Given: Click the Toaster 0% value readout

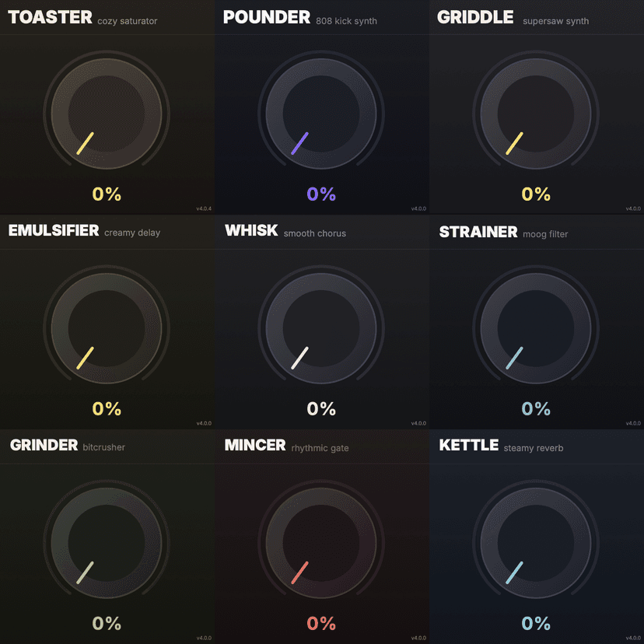Looking at the screenshot, I should 107,194.
